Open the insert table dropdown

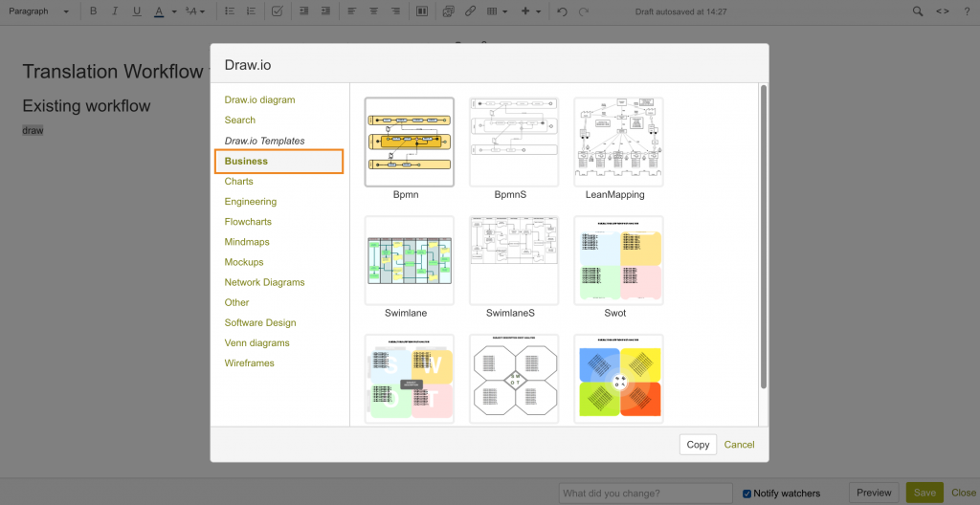[x=497, y=11]
